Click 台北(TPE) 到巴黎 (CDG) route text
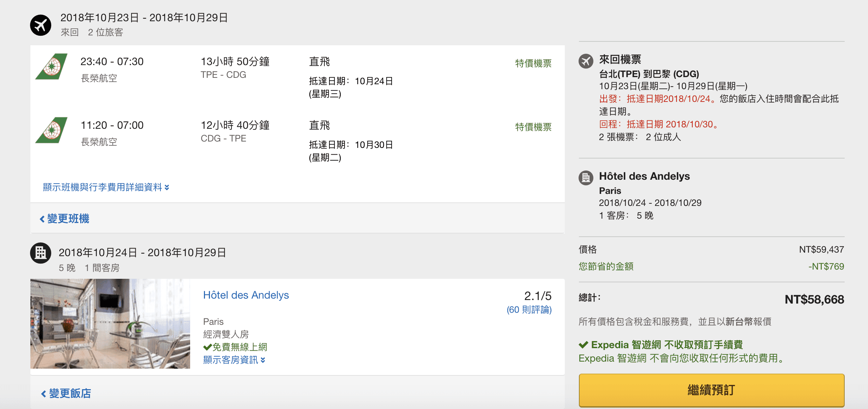868x409 pixels. (649, 74)
